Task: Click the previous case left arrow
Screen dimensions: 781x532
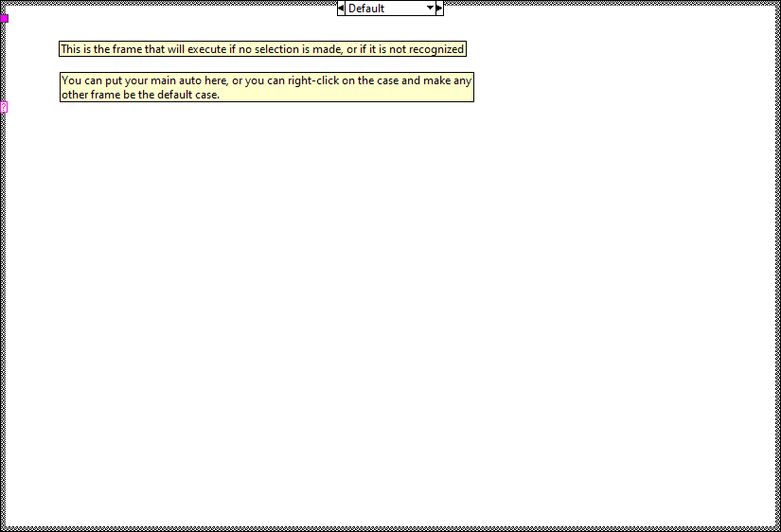Action: (341, 9)
